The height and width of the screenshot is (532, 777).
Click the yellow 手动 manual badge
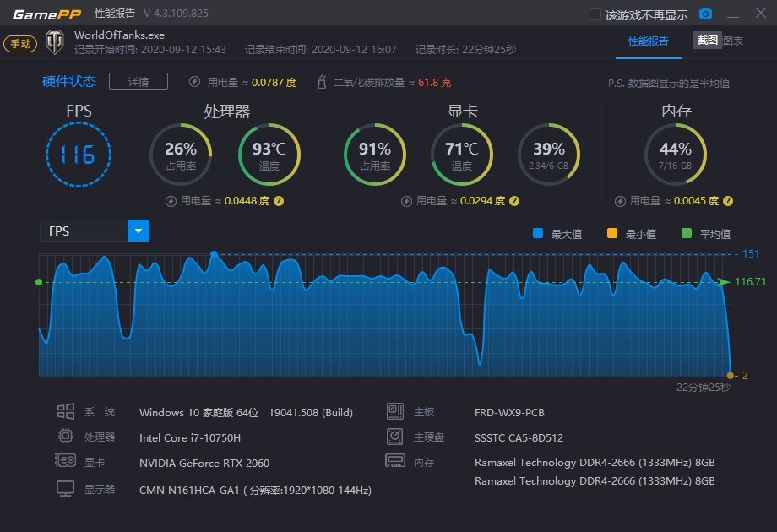tap(20, 44)
